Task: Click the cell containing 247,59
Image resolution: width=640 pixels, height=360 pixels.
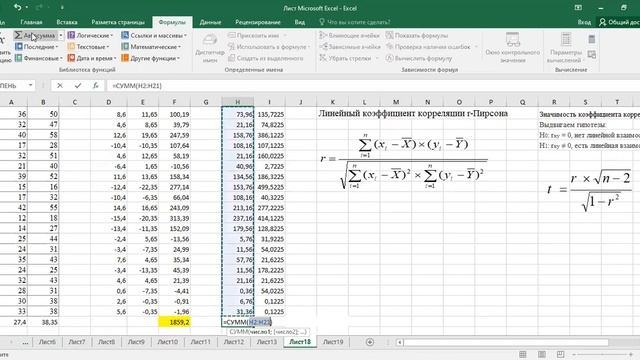Action: [x=174, y=135]
